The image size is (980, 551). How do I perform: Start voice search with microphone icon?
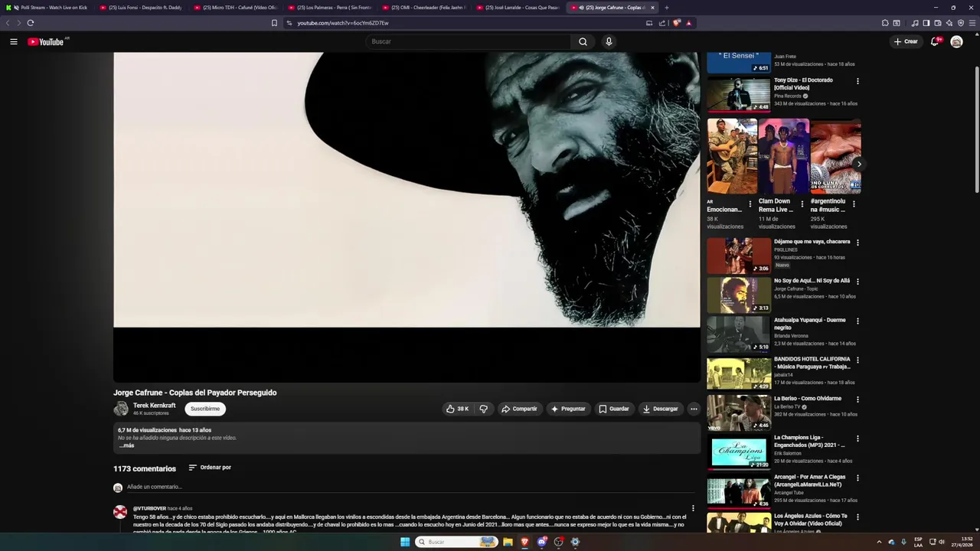(609, 41)
